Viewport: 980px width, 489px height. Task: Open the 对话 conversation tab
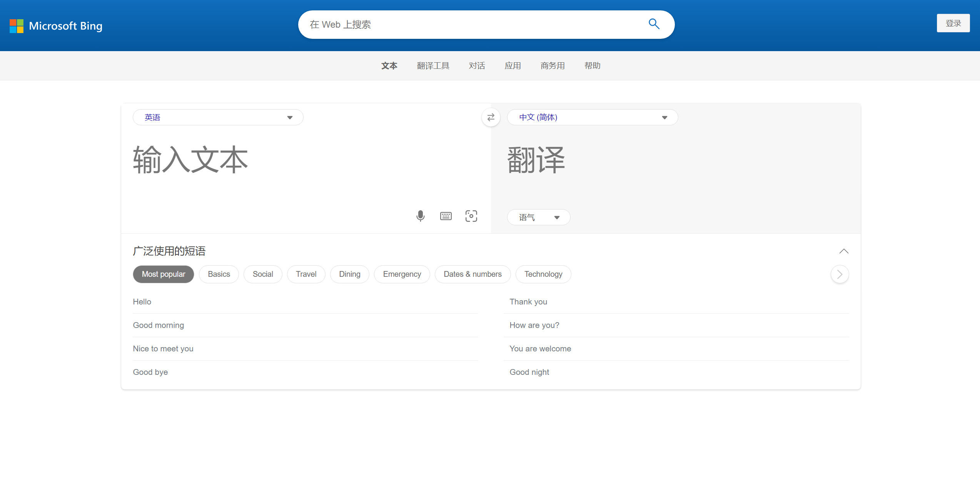coord(477,66)
